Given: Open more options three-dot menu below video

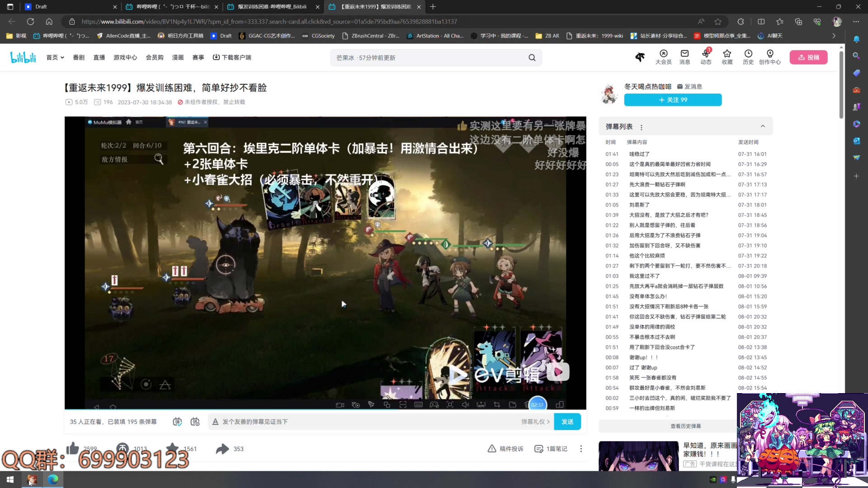Looking at the screenshot, I should click(581, 449).
